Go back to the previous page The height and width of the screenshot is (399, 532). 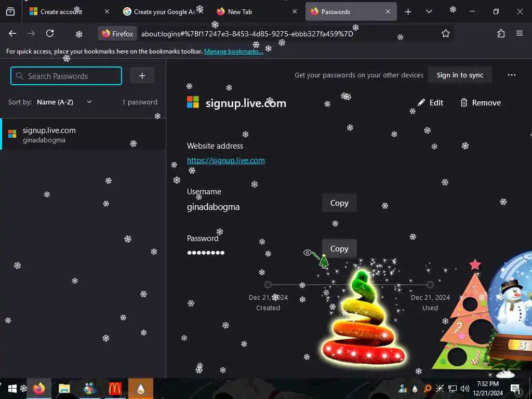12,33
